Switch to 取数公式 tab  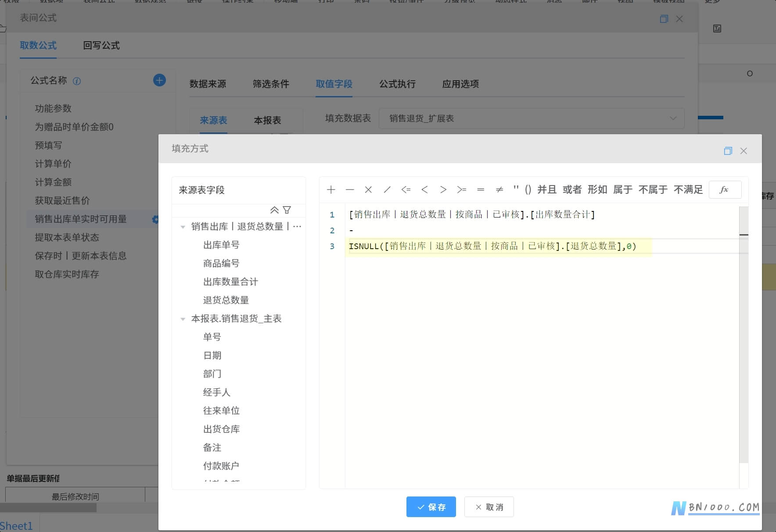click(38, 45)
